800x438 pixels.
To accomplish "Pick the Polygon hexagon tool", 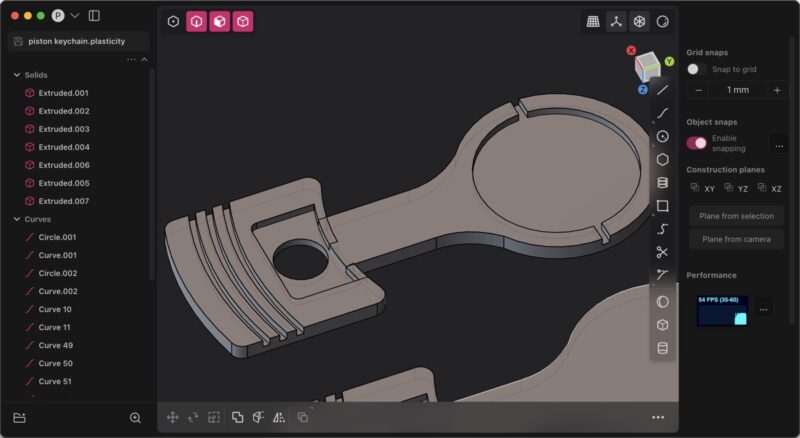I will point(662,159).
